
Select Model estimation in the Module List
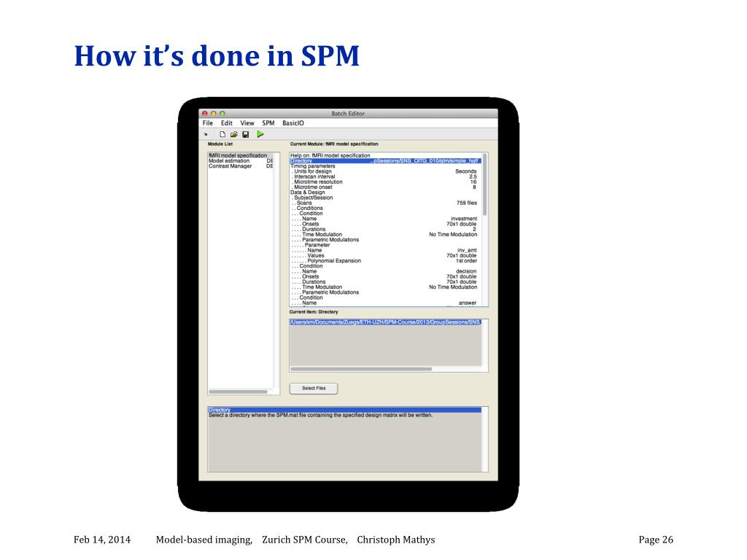tap(241, 161)
